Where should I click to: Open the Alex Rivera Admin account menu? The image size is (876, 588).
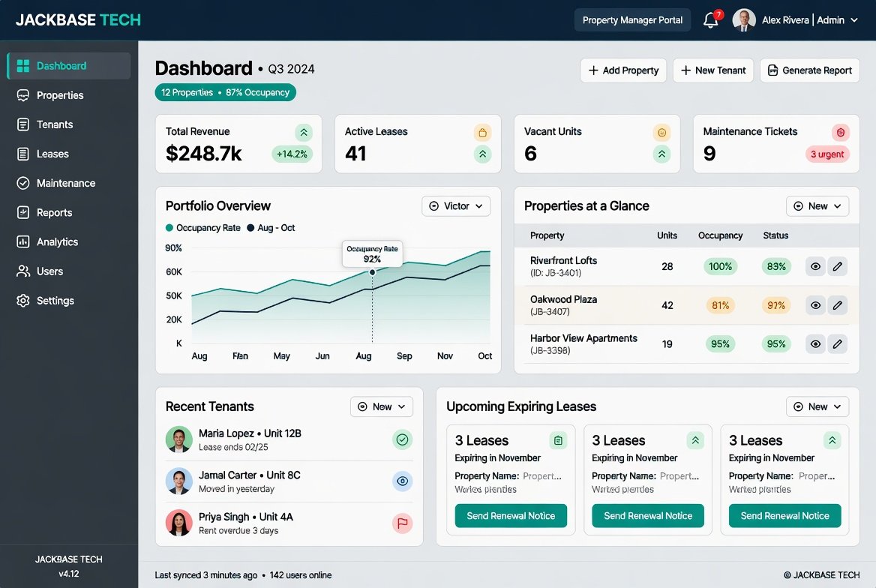pos(795,20)
